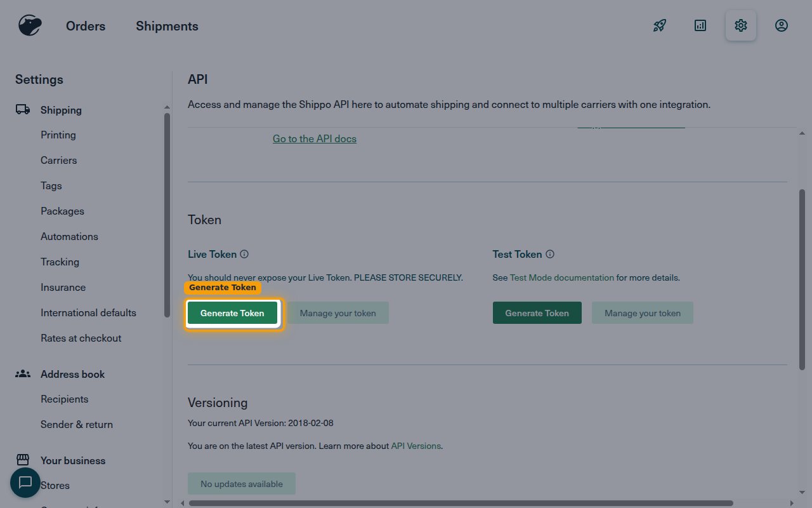Open Stores under Your business
The width and height of the screenshot is (812, 508).
coord(55,485)
